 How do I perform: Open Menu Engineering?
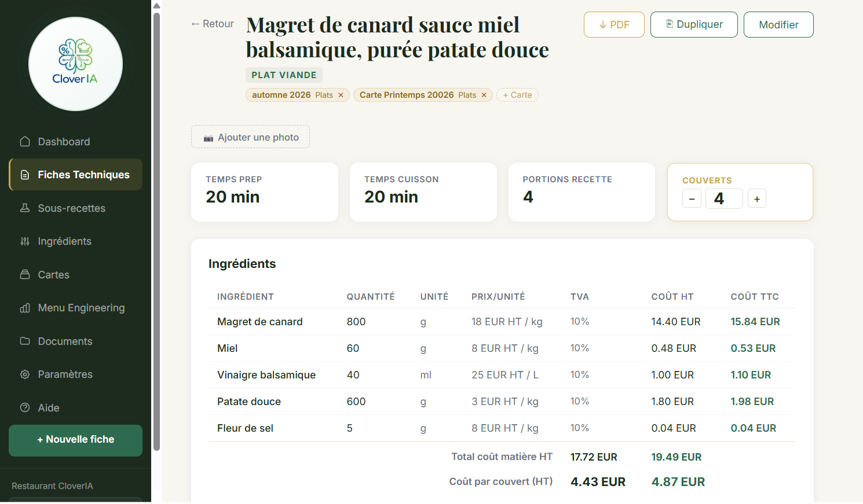(75, 308)
